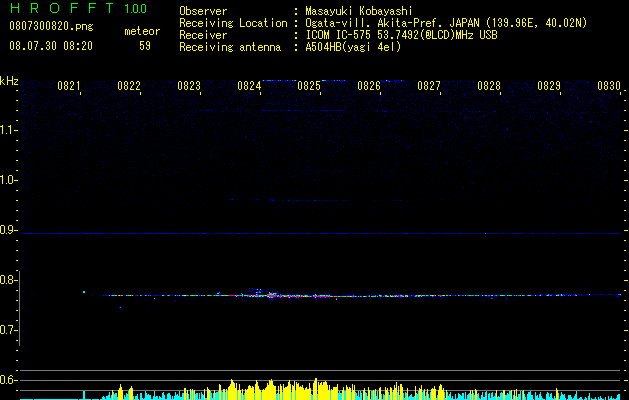Click the bright echo burst near 0824
The height and width of the screenshot is (400, 629).
(271, 295)
